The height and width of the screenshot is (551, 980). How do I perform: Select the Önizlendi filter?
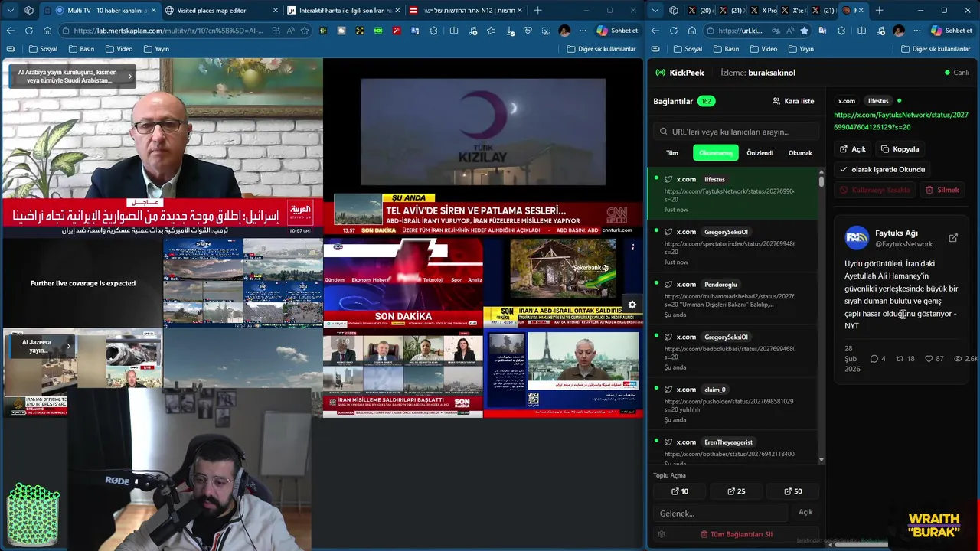pyautogui.click(x=759, y=153)
